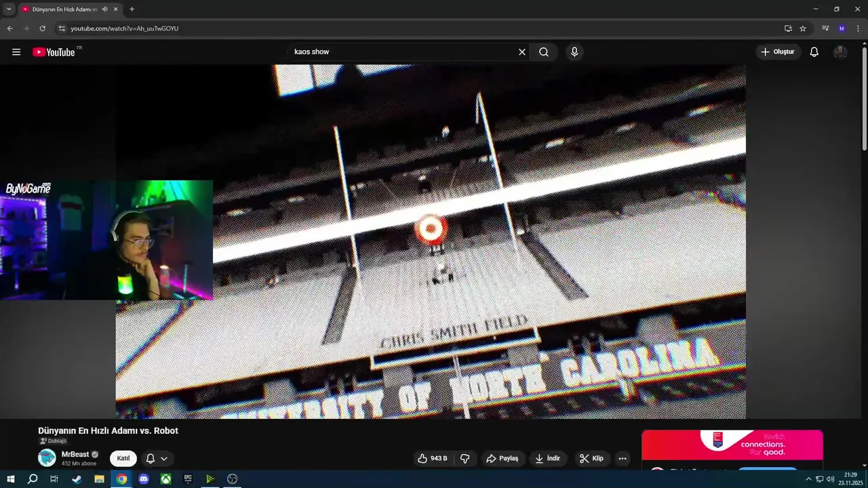This screenshot has width=868, height=488.
Task: Go to the YouTube home logo
Action: click(54, 52)
